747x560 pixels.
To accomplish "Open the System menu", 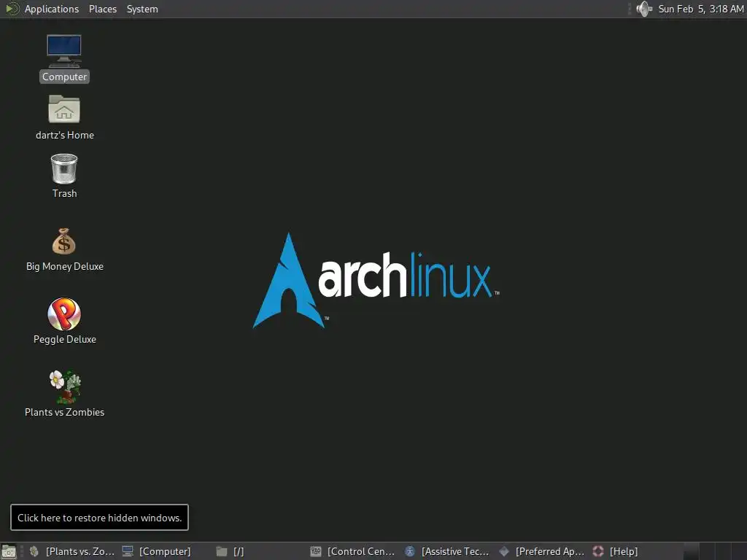I will pos(142,9).
